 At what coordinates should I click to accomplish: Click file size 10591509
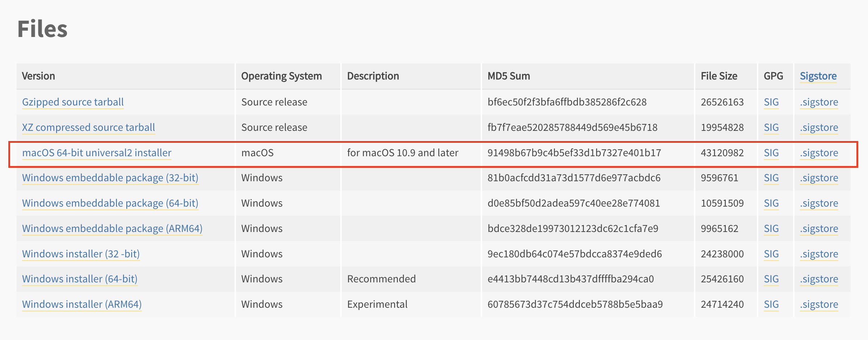tap(722, 203)
